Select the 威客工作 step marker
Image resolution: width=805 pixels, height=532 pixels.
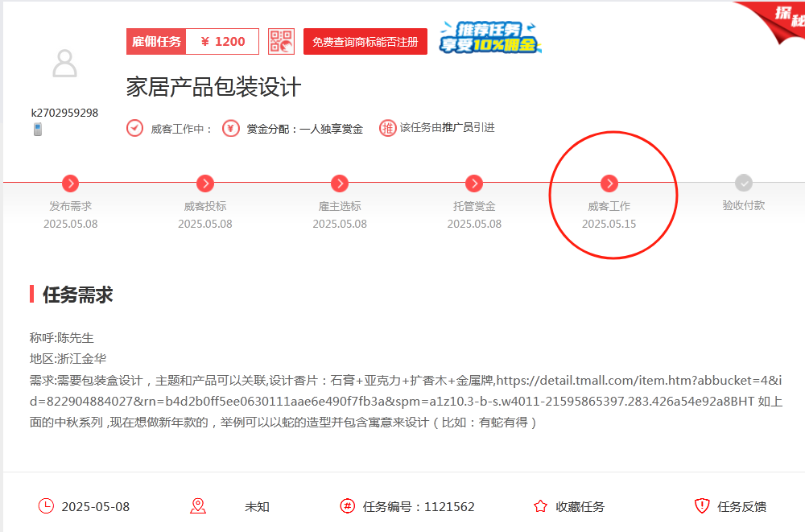pos(609,184)
